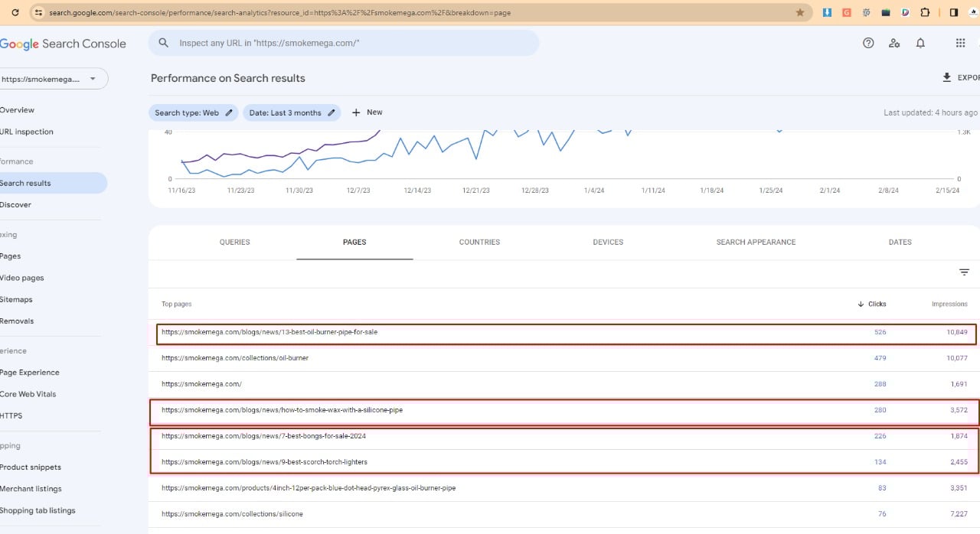Click the Grammarly extension icon

847,12
